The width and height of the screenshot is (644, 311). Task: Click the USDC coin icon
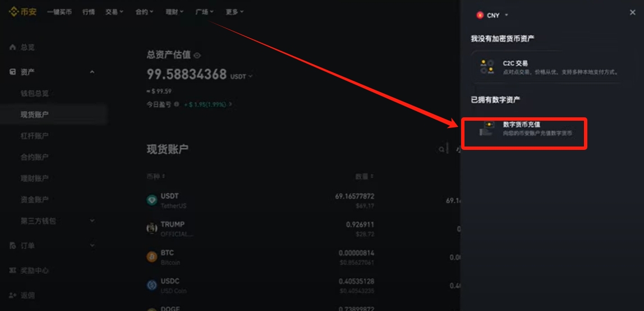[152, 285]
